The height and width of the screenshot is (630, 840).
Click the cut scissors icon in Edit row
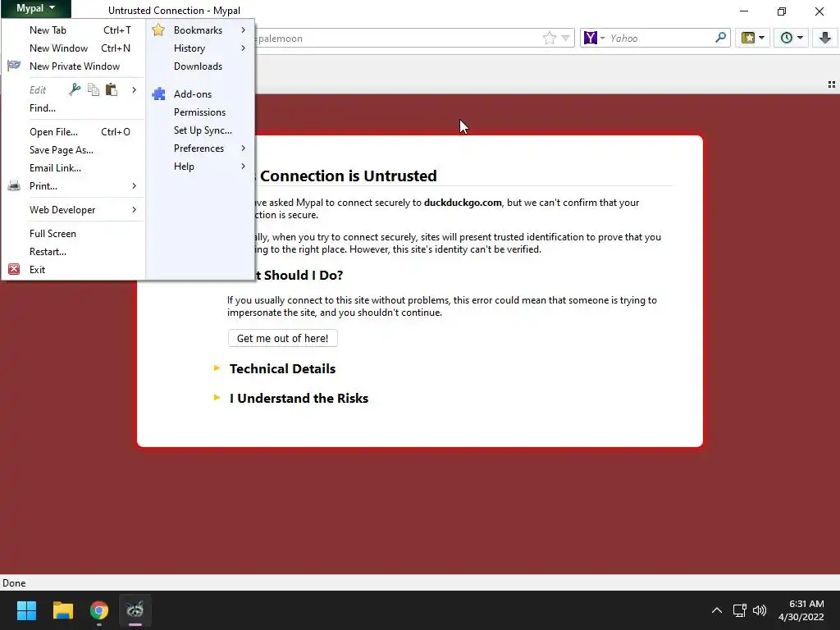[x=75, y=89]
